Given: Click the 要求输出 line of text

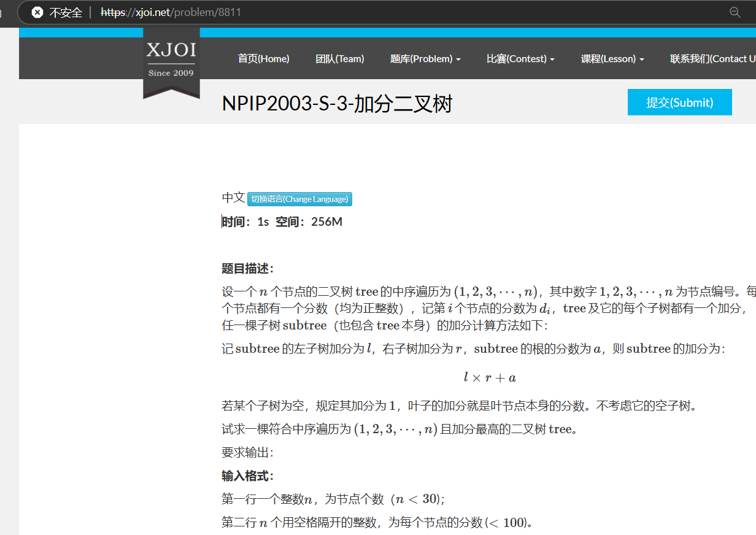Looking at the screenshot, I should click(247, 453).
